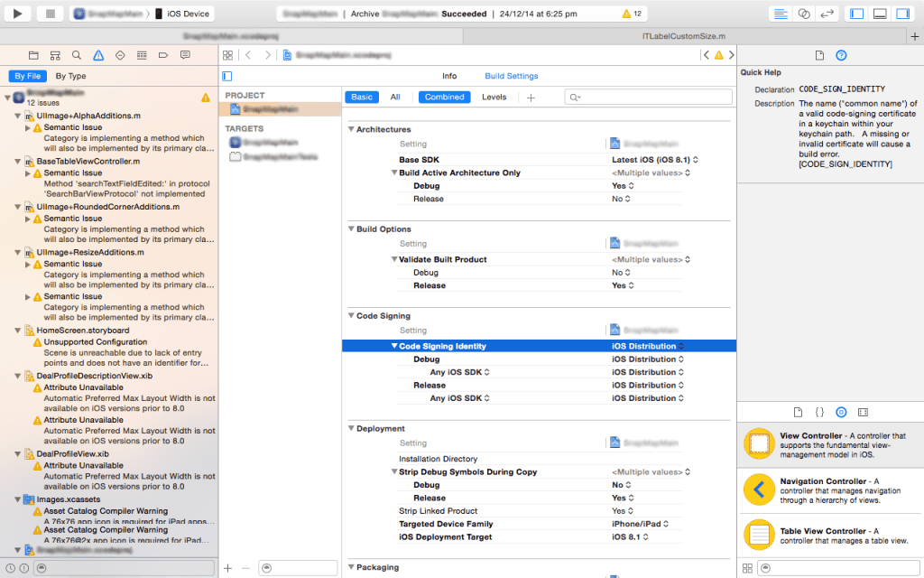Select iOS Device destination
Screen dimensions: 924x578
point(182,14)
